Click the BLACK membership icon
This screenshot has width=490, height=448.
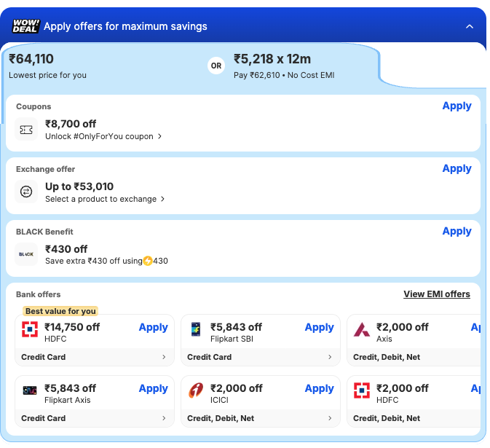point(26,254)
